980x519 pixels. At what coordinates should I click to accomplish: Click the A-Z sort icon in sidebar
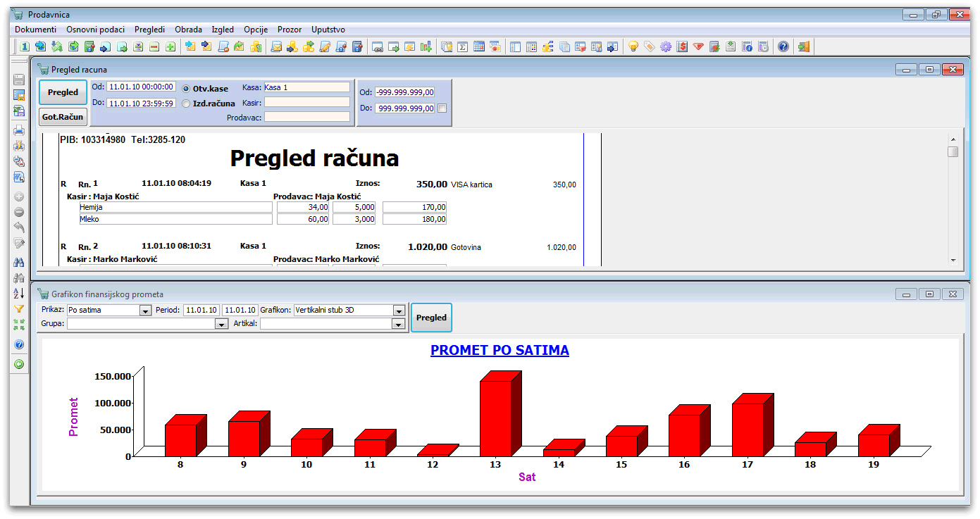click(x=19, y=293)
